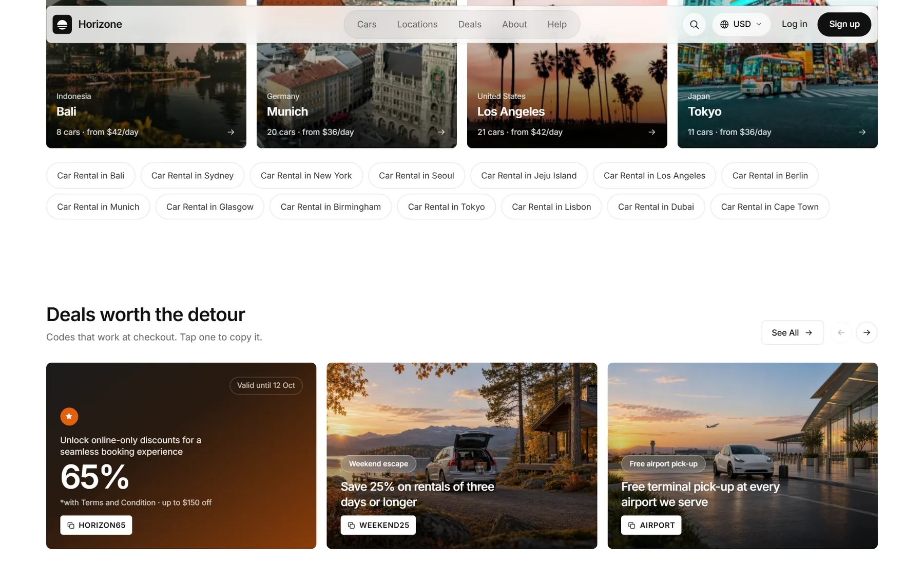The height and width of the screenshot is (578, 924).
Task: Click copy icon on WEEKEND25 code
Action: [351, 525]
